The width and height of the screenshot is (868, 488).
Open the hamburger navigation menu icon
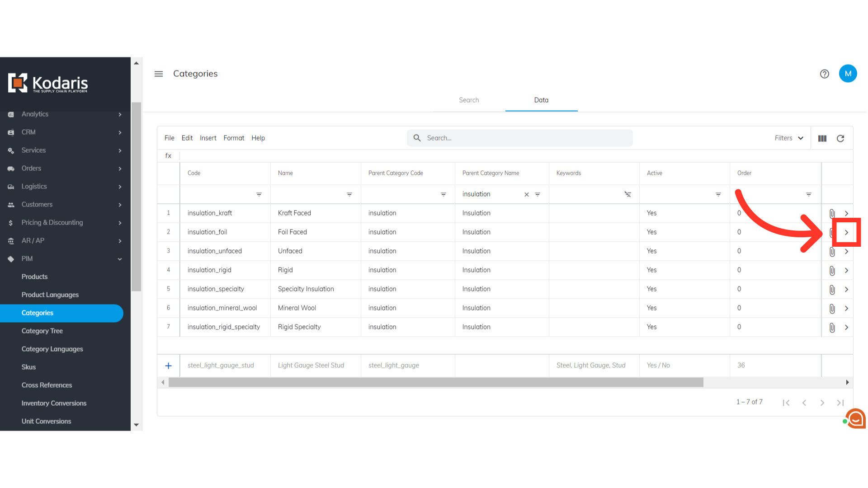158,74
